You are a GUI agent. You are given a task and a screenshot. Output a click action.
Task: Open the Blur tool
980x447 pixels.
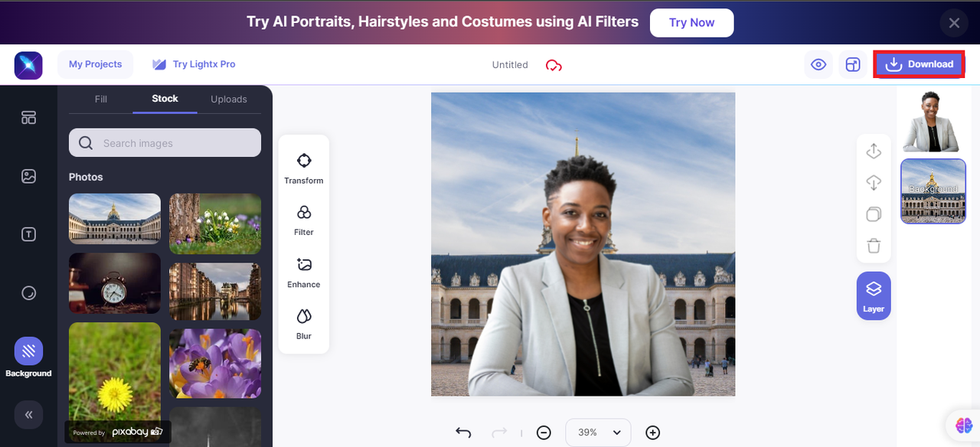304,324
